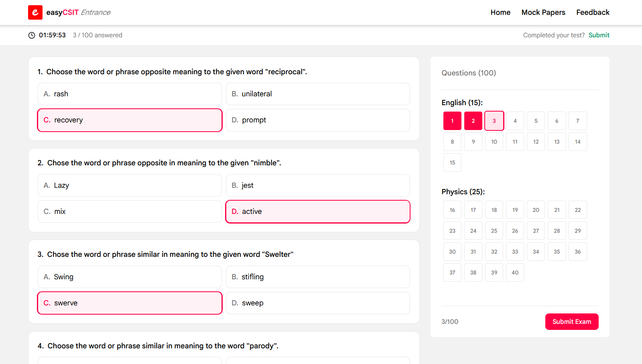The height and width of the screenshot is (364, 642).
Task: Open Physics question 40
Action: (x=515, y=272)
